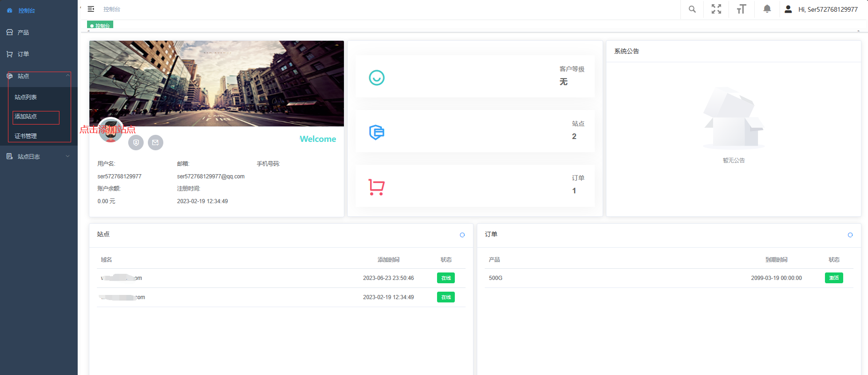
Task: Click the user avatar picture
Action: [110, 130]
